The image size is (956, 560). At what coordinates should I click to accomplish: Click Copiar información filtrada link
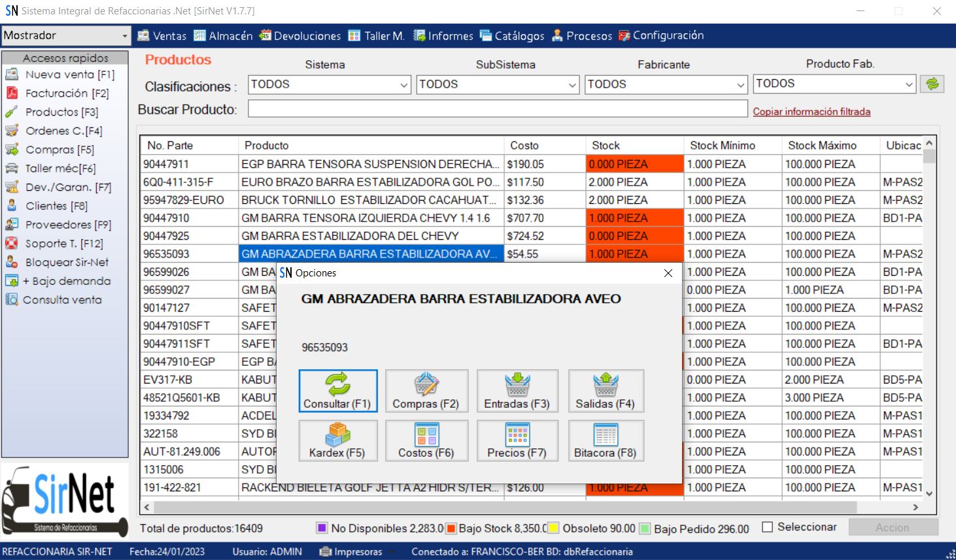click(x=811, y=112)
